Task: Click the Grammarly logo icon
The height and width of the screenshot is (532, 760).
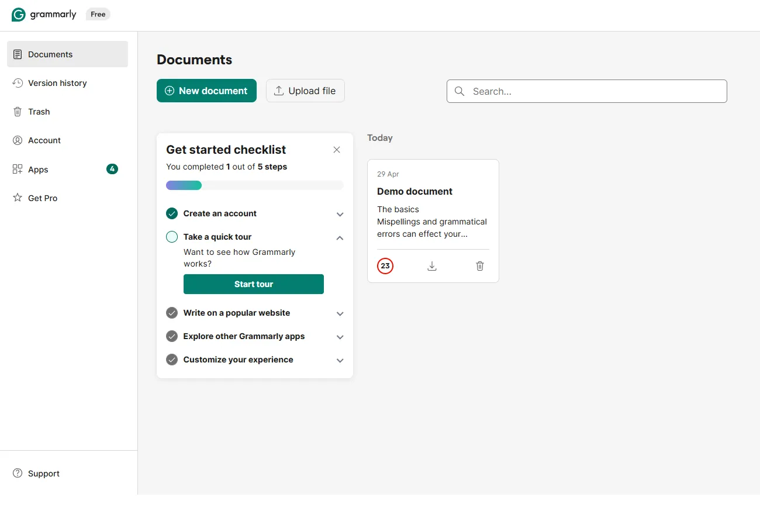Action: (19, 15)
